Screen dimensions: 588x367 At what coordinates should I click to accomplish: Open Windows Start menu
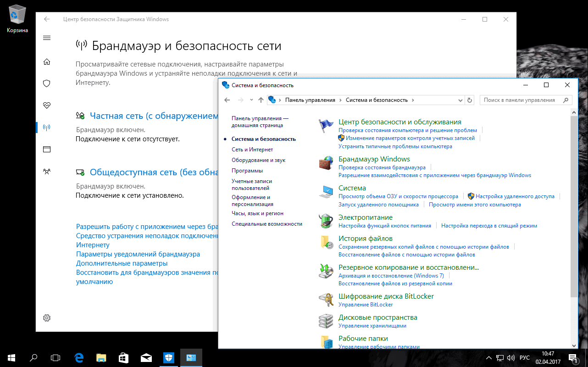(x=11, y=358)
